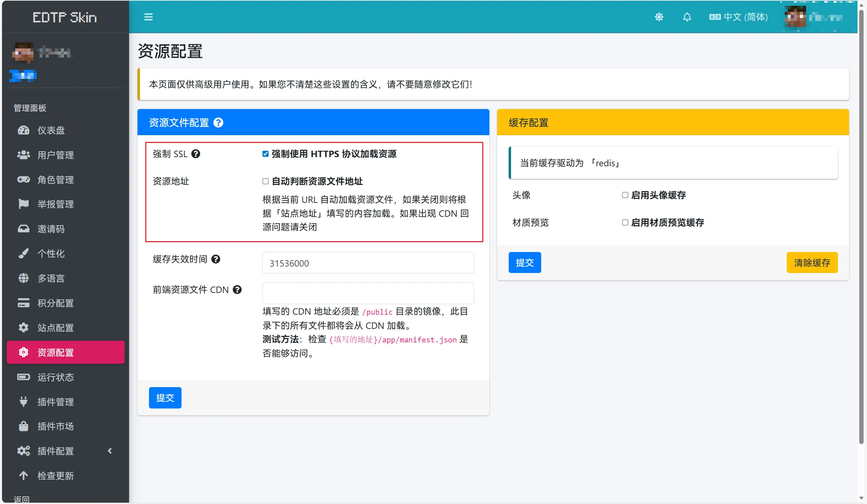Uncheck 强制使用 HTTPS 协议加载资源 checkbox
This screenshot has width=867, height=504.
[x=265, y=154]
